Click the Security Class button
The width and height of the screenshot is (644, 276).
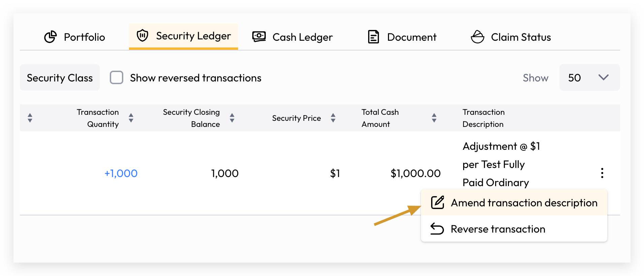tap(60, 78)
